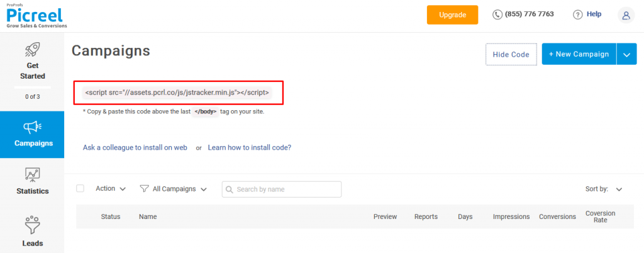Click the Search by name field
The image size is (644, 253).
coord(286,189)
